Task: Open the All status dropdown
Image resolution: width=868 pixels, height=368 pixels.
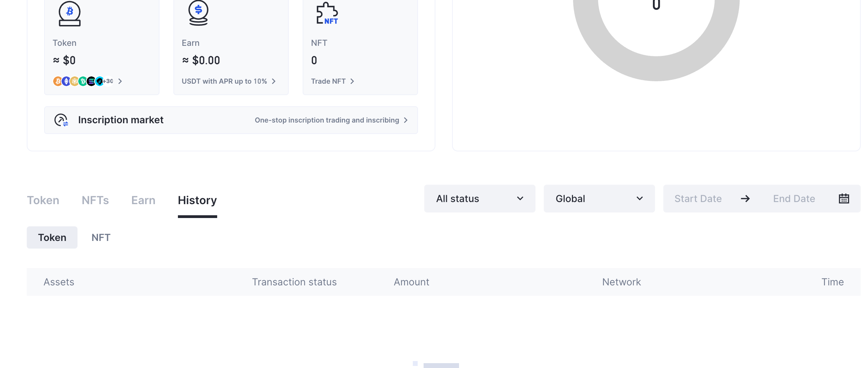Action: (480, 199)
